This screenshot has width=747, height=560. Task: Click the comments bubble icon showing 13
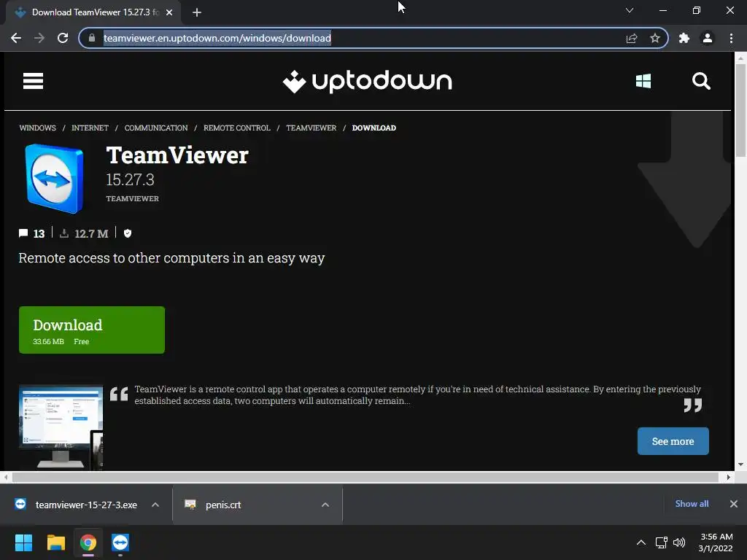(23, 233)
